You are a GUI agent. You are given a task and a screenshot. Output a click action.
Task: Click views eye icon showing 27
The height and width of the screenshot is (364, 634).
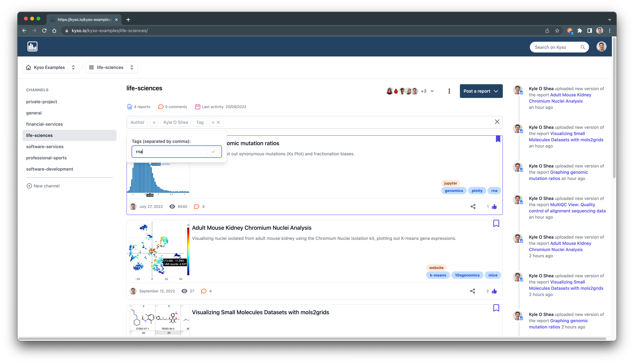tap(184, 291)
